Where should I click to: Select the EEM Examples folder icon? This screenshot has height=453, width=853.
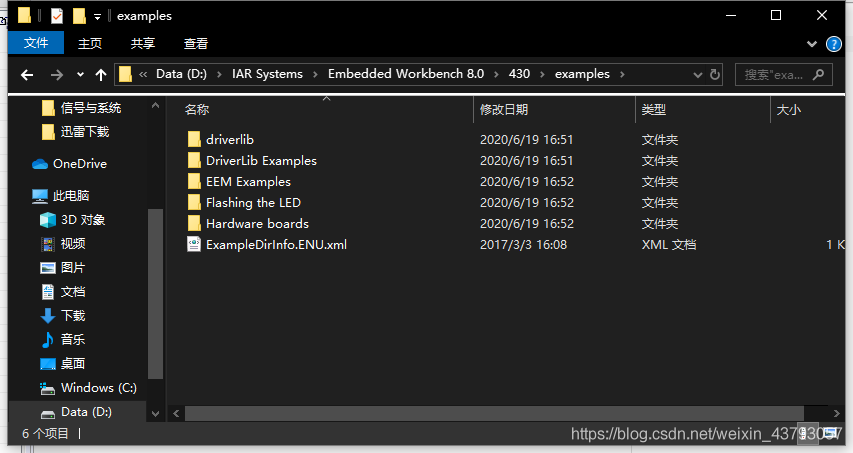tap(194, 182)
